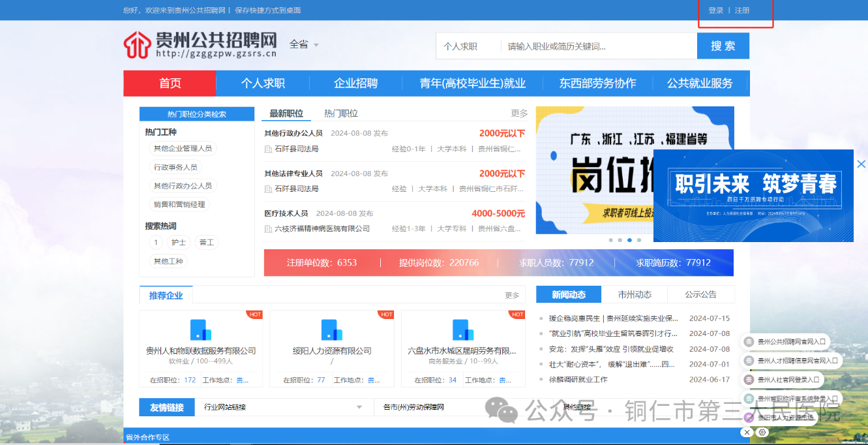Select the third banner carousel dot

point(629,240)
